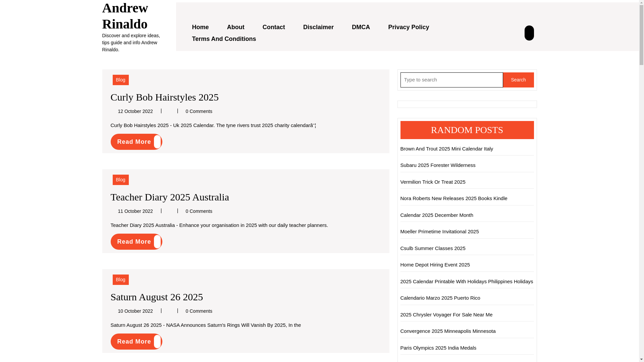644x362 pixels.
Task: Open Vermilion Trick Or Treat 2025 link
Action: click(433, 182)
